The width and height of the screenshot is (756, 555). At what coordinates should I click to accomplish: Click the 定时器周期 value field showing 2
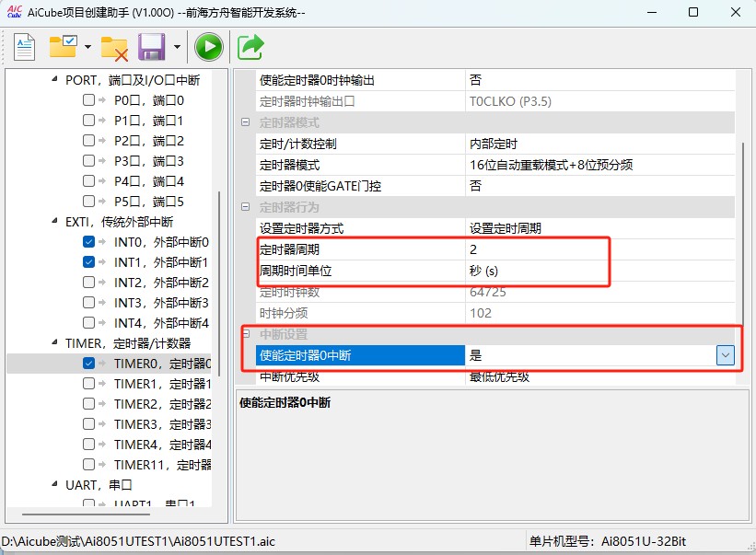599,249
